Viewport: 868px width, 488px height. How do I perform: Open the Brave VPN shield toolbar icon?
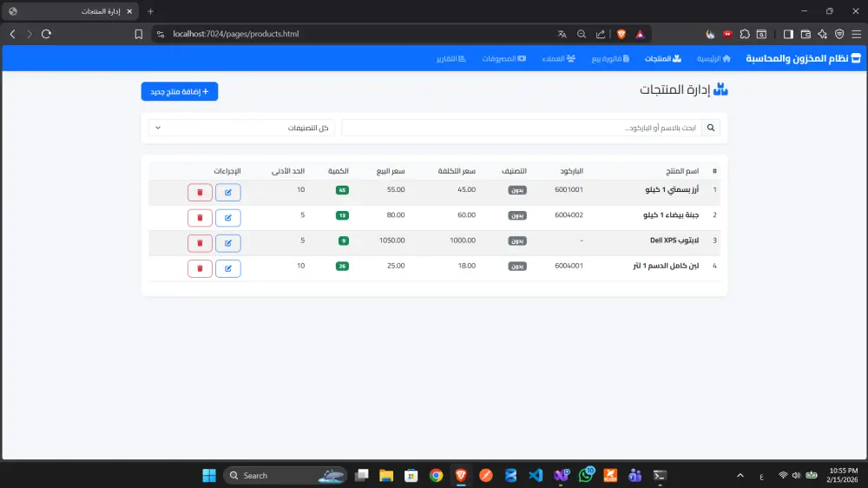tap(839, 34)
